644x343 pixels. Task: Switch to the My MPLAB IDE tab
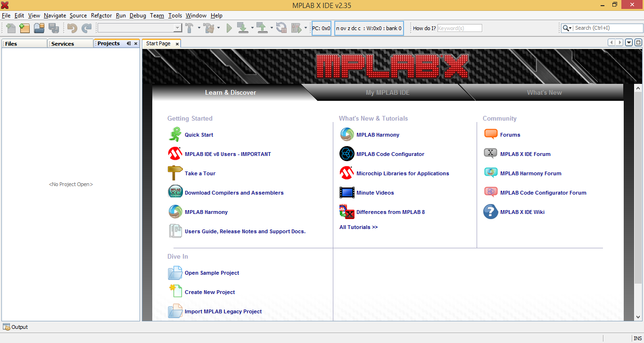click(x=388, y=92)
